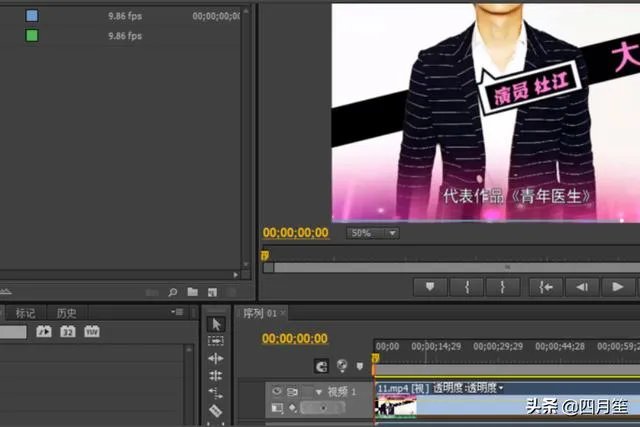Toggle the timeline Snap magnet icon
The width and height of the screenshot is (640, 427).
click(x=321, y=366)
